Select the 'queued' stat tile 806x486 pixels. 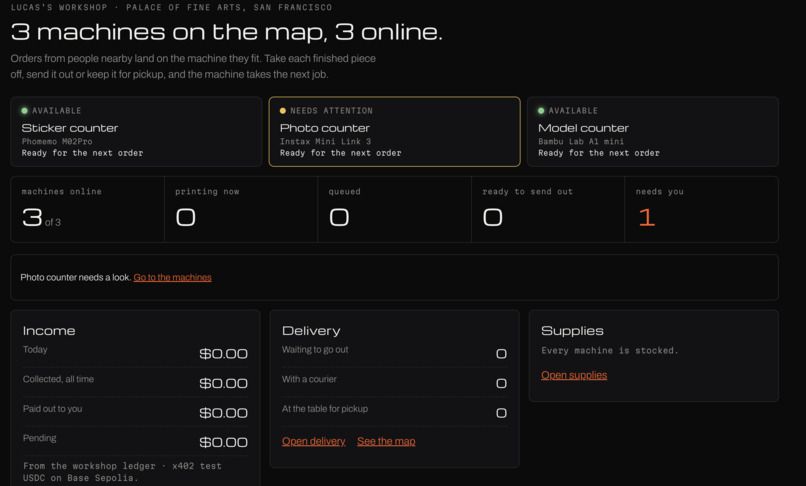[395, 209]
